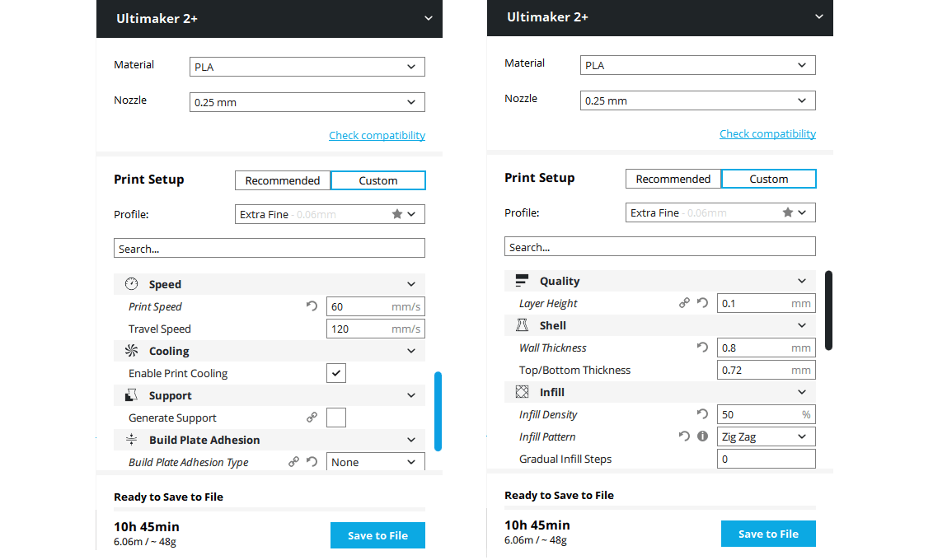This screenshot has height=560, width=933.
Task: Click the Support category icon
Action: tap(132, 395)
